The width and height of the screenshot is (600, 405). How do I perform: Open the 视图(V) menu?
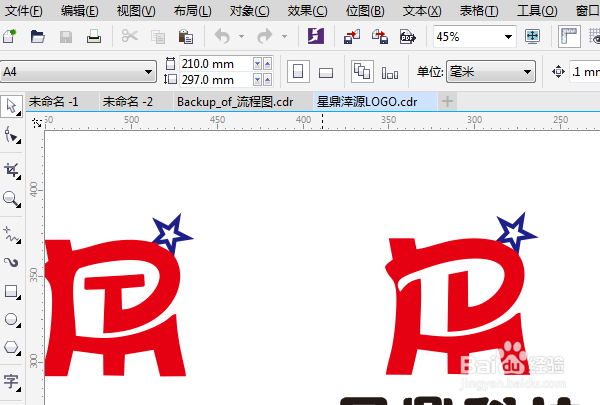point(136,11)
